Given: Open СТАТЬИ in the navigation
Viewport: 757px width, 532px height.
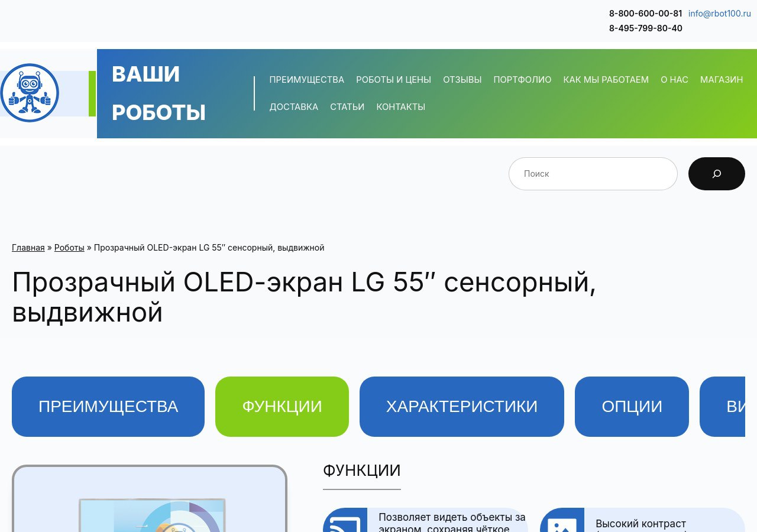Looking at the screenshot, I should click(x=347, y=107).
